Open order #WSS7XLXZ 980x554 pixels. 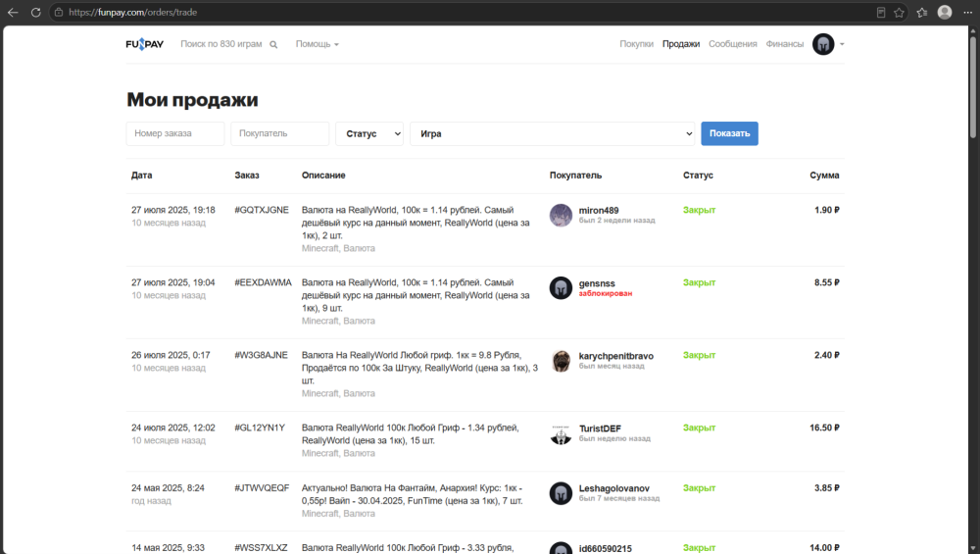(x=261, y=548)
